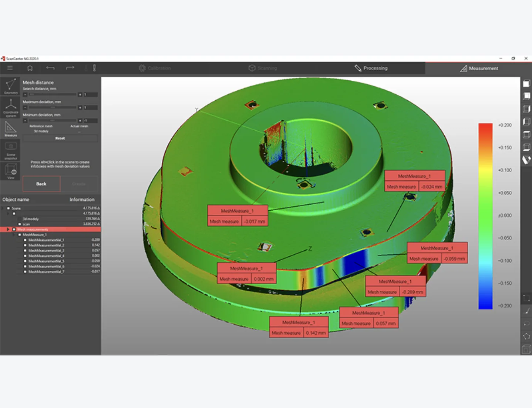Select the rectangle selection tool icon
Image resolution: width=532 pixels, height=408 pixels.
(x=526, y=298)
